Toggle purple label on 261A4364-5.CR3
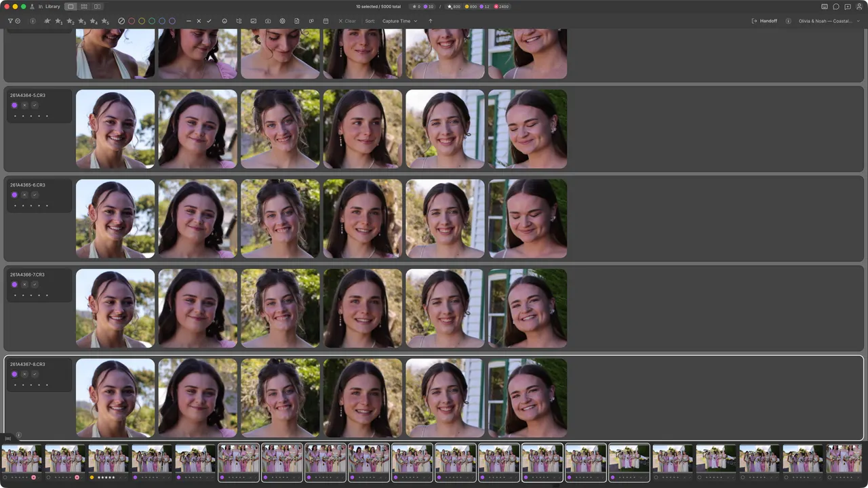This screenshot has height=488, width=868. tap(14, 105)
